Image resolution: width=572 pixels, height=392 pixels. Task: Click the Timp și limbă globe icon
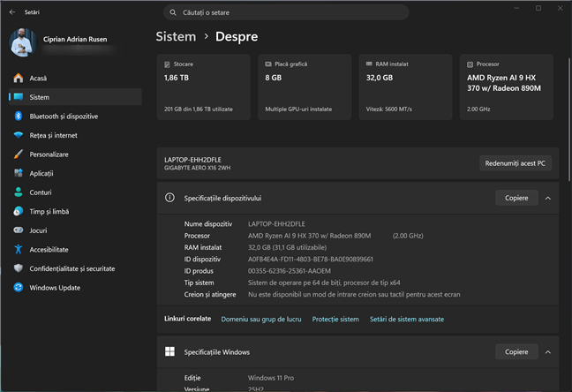[x=19, y=211]
